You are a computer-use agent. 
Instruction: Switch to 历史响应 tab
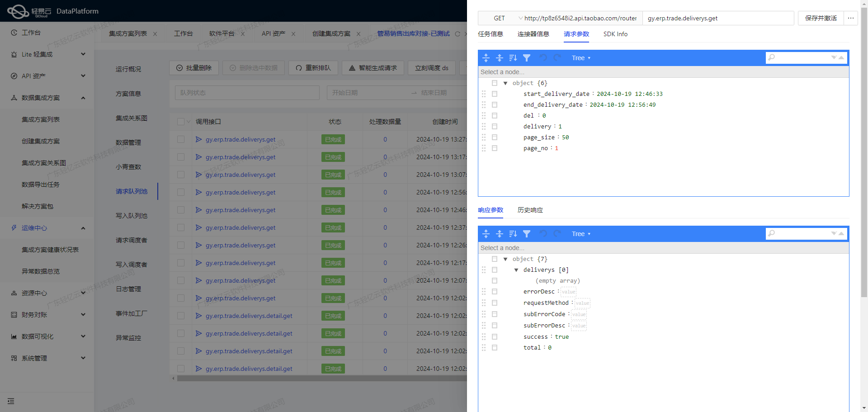pyautogui.click(x=530, y=210)
